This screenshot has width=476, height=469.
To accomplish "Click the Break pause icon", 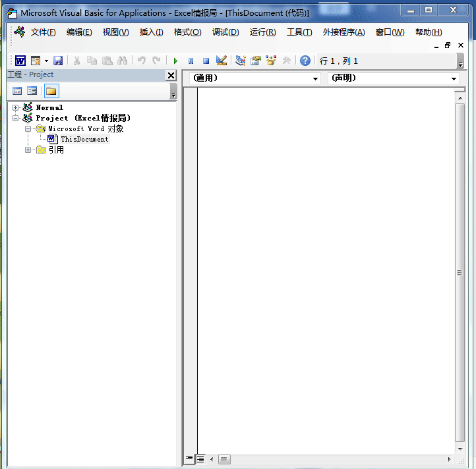I will click(191, 61).
